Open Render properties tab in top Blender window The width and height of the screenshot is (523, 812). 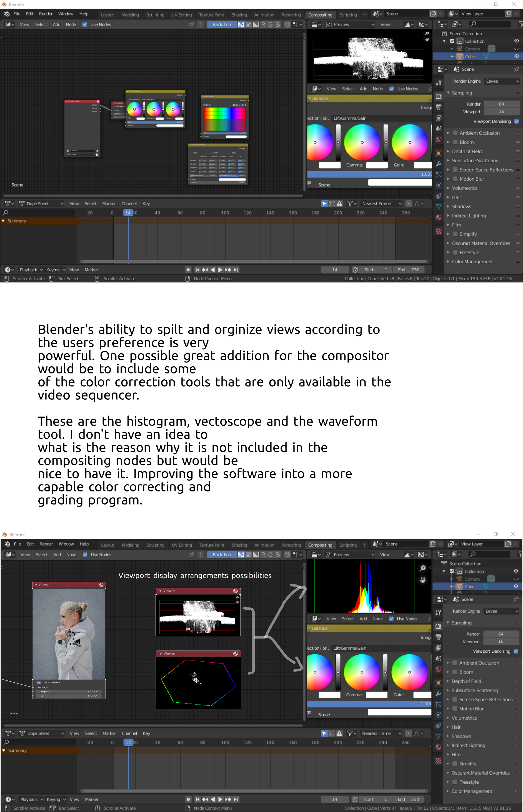click(439, 96)
